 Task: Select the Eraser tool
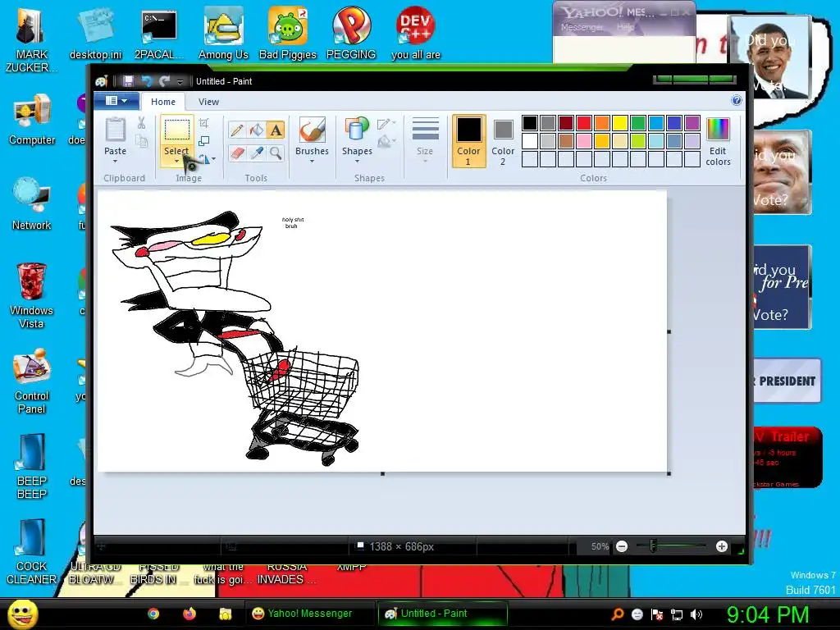pyautogui.click(x=237, y=153)
